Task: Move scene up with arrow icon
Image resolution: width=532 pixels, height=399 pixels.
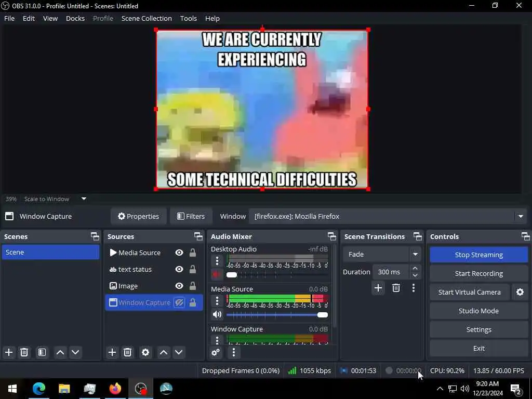Action: 60,352
